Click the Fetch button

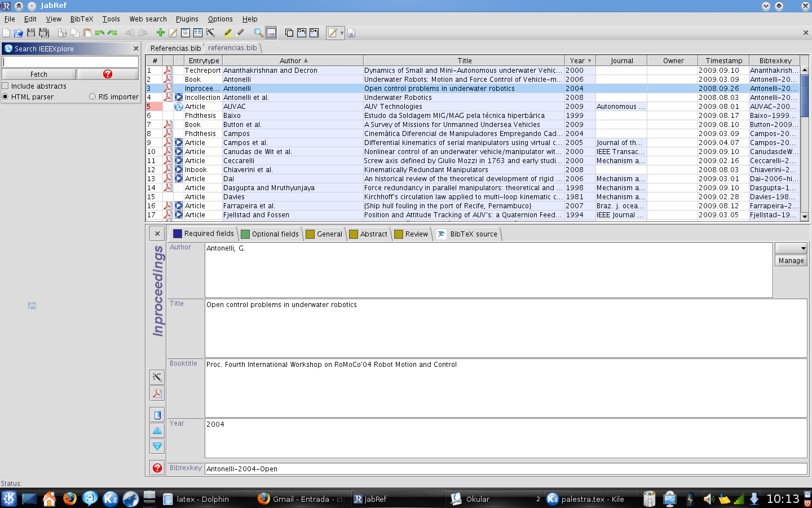[39, 74]
